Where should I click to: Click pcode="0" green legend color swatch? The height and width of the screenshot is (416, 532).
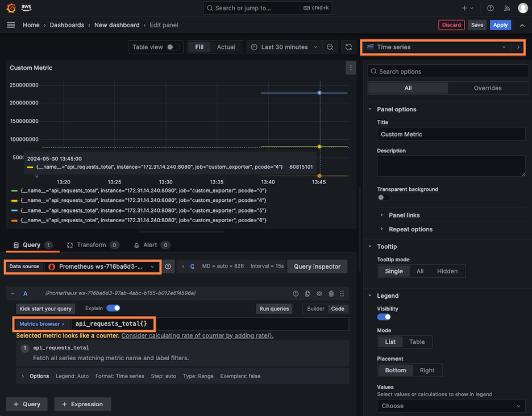coord(14,191)
